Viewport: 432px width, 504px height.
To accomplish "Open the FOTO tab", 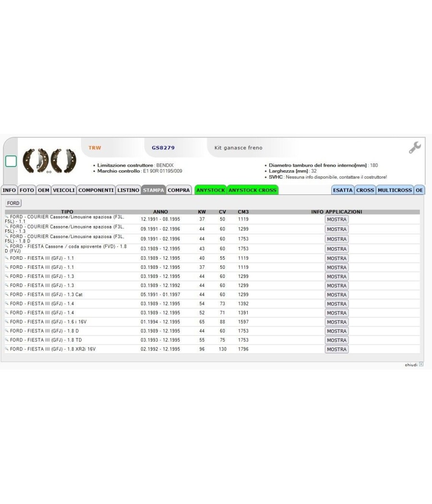I will tap(27, 190).
